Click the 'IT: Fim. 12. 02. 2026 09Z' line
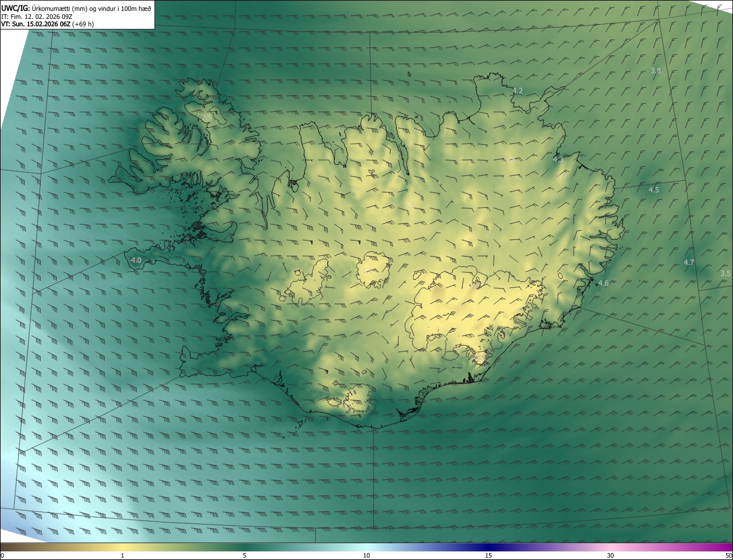The image size is (733, 560). click(37, 17)
